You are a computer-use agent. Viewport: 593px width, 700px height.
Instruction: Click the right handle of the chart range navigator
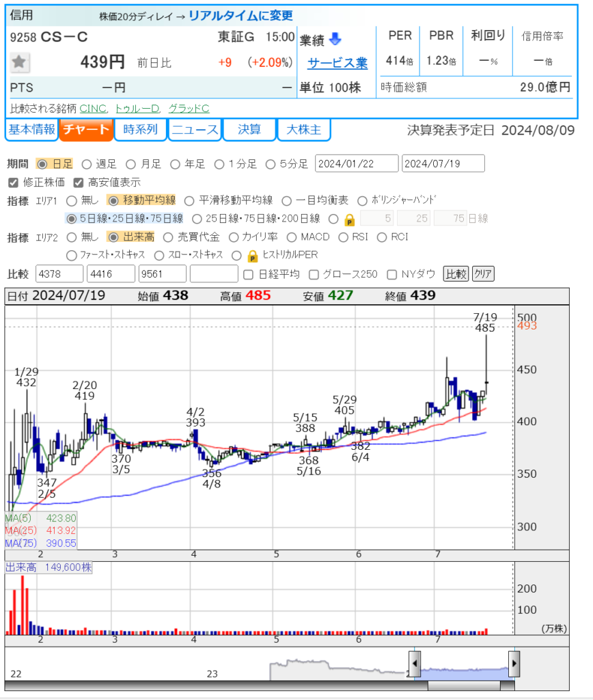514,664
